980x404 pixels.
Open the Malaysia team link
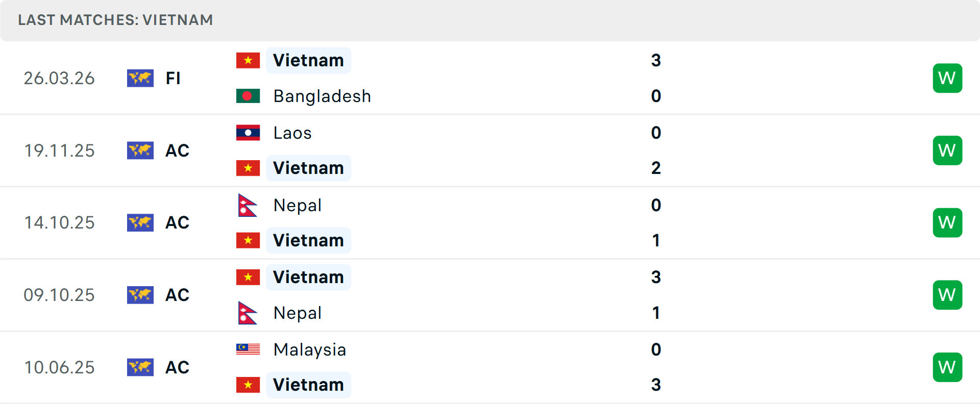(x=310, y=349)
